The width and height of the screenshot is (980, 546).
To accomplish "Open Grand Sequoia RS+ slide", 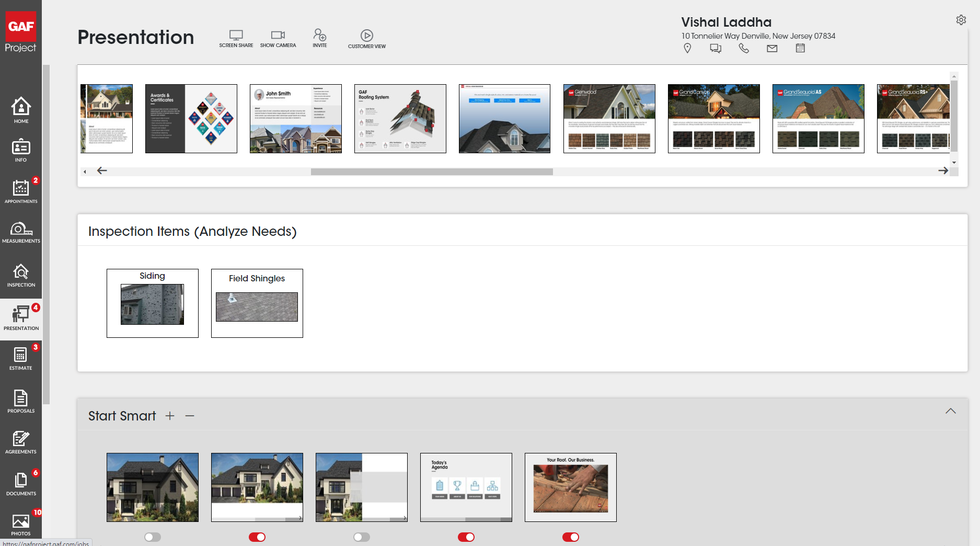I will (x=914, y=119).
